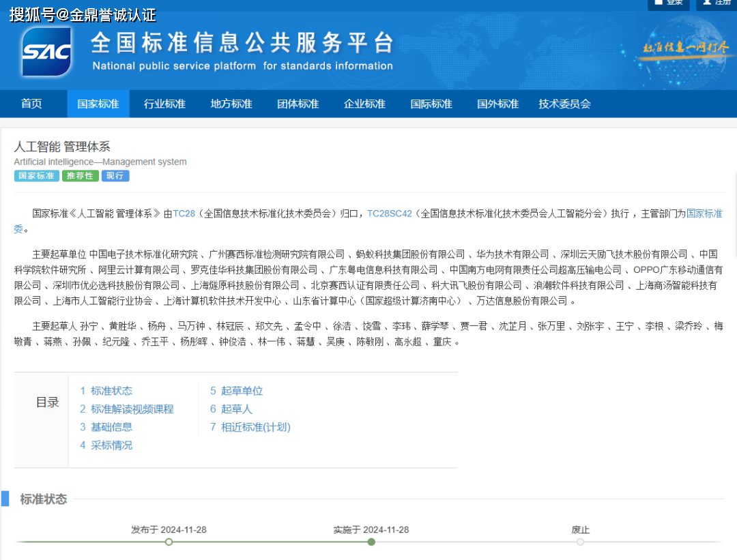Open the 国际标准 tab
The image size is (737, 560).
(431, 104)
